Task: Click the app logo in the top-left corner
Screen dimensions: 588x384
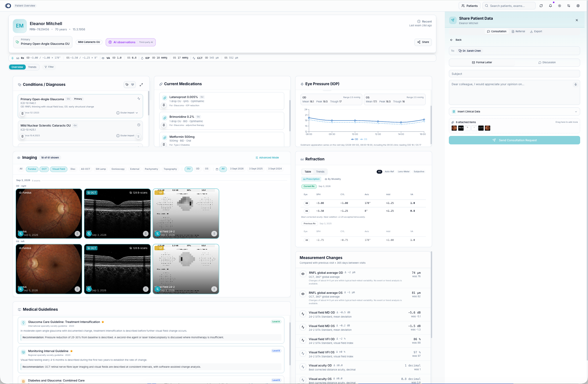Action: point(8,6)
